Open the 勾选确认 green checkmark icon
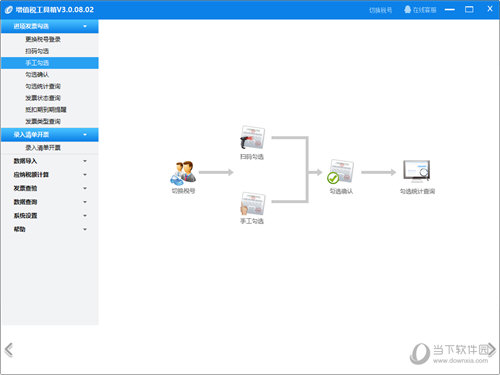The image size is (500, 375). (x=340, y=172)
